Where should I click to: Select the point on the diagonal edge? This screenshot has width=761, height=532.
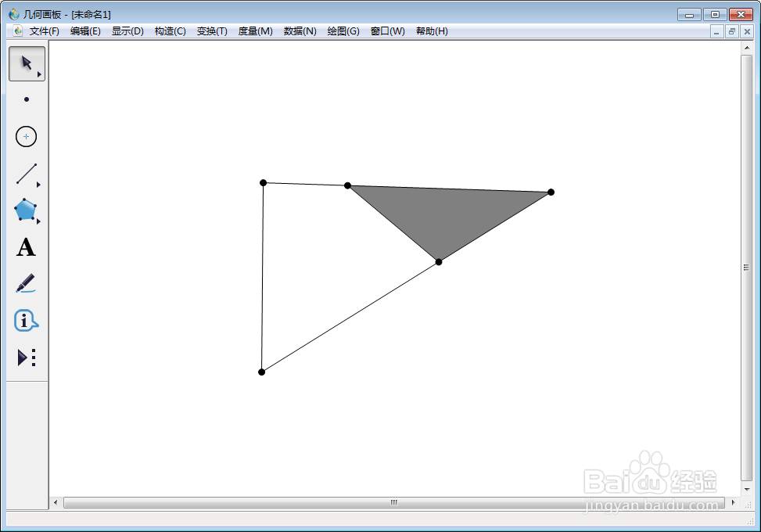coord(439,262)
